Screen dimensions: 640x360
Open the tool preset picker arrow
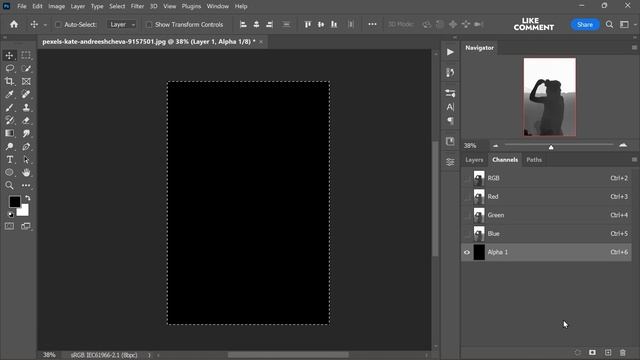click(x=45, y=25)
